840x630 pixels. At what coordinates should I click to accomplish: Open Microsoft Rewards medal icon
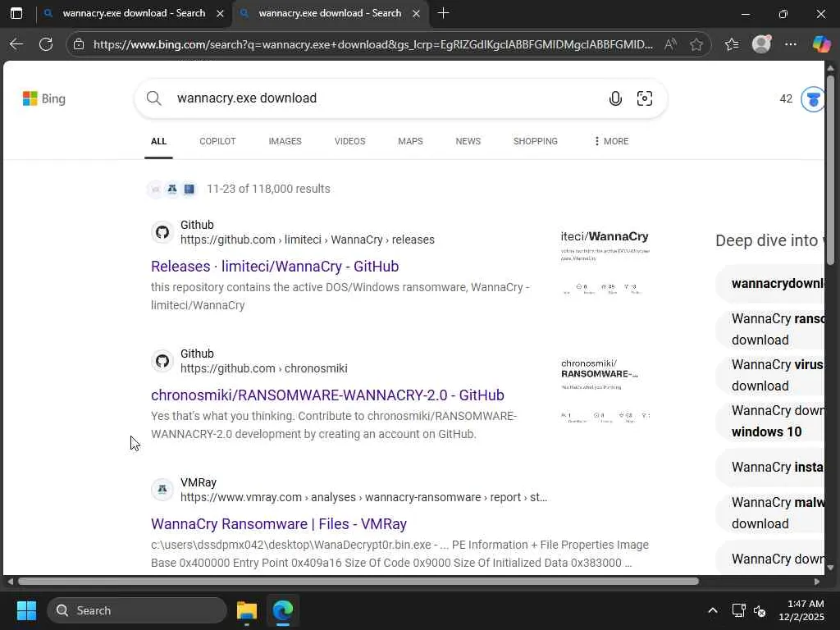pos(812,99)
